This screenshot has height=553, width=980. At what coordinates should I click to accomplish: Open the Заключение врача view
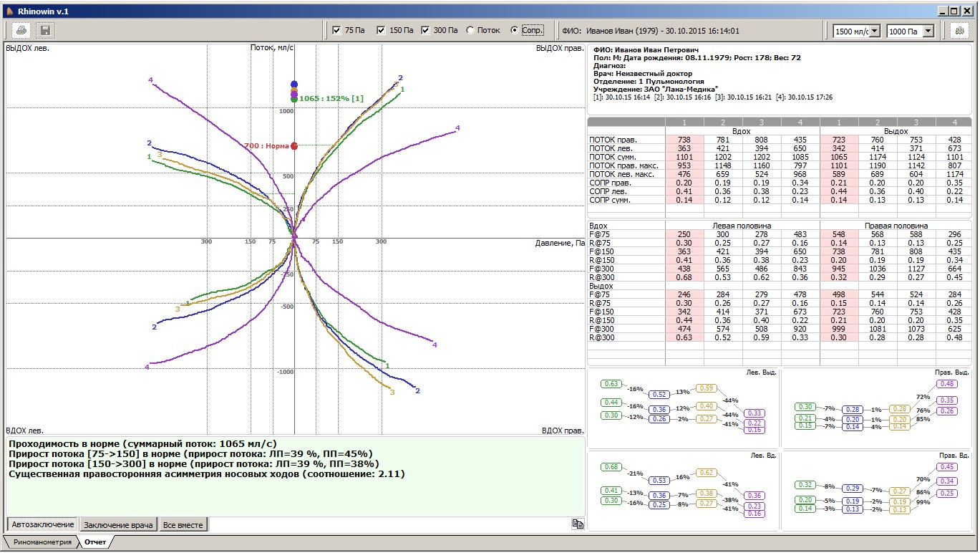(117, 525)
